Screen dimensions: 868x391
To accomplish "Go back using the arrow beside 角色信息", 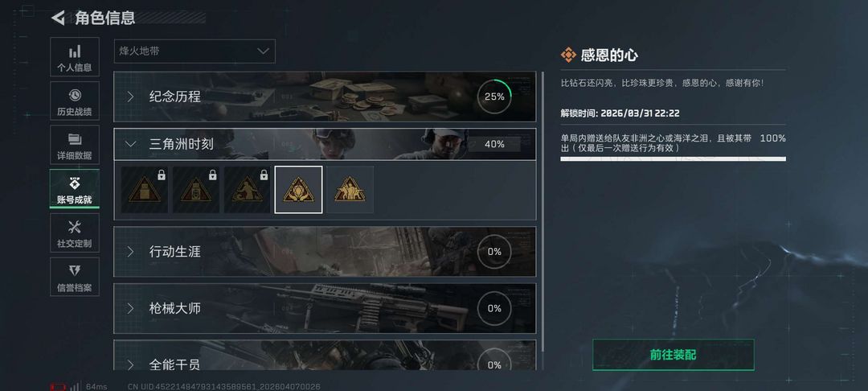I will pyautogui.click(x=58, y=18).
